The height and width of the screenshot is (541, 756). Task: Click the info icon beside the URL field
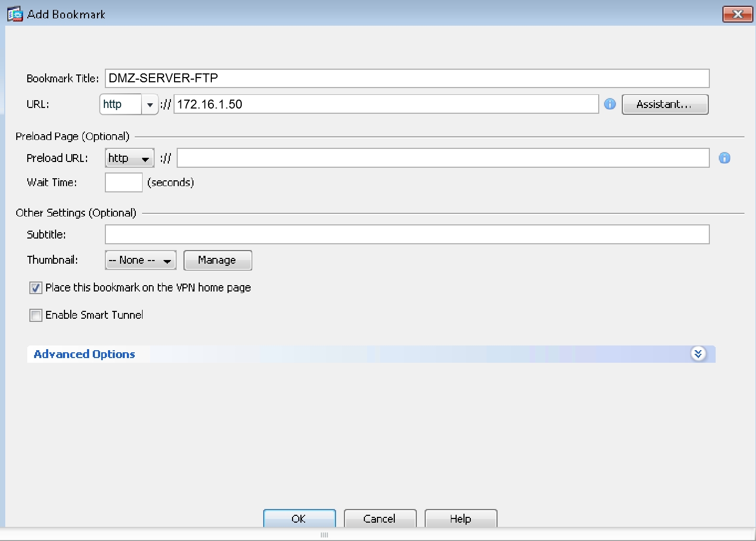(610, 104)
